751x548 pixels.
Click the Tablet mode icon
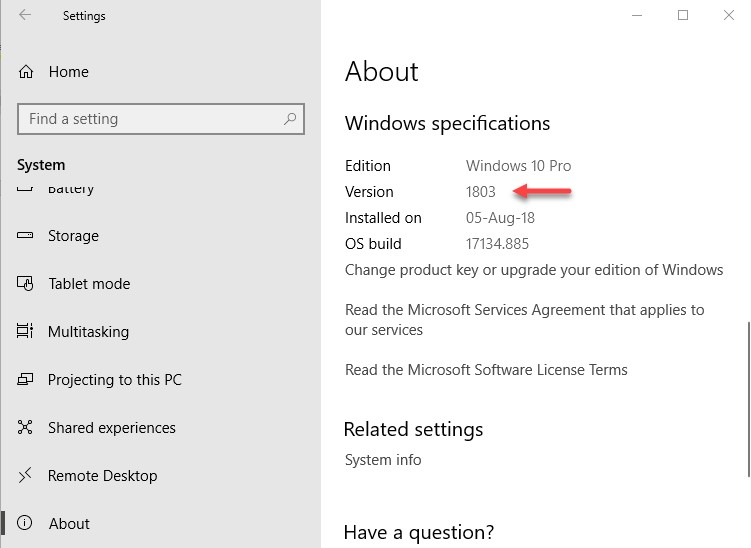[x=25, y=284]
